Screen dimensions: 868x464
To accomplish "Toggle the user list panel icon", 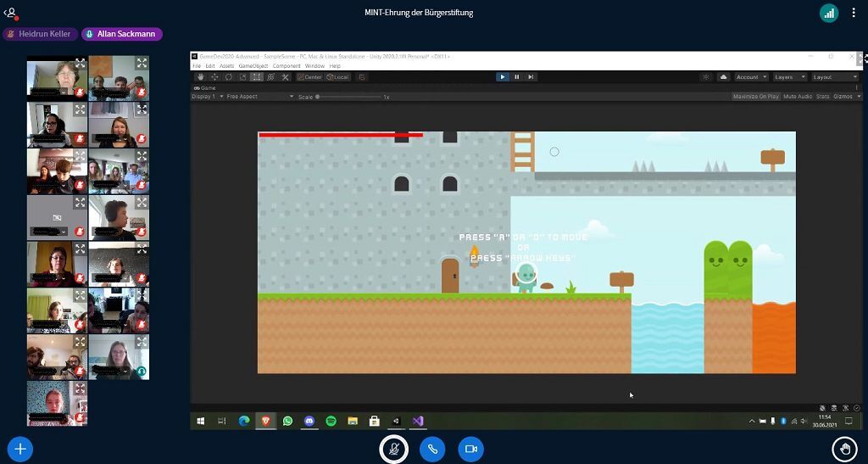I will pos(10,13).
